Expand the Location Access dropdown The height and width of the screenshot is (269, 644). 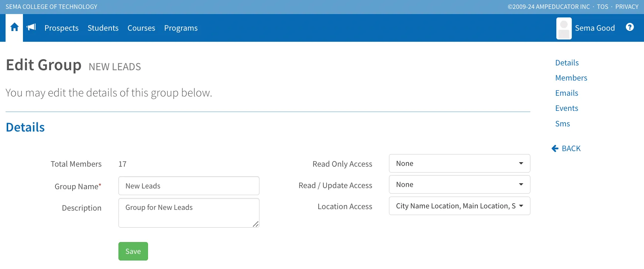459,206
